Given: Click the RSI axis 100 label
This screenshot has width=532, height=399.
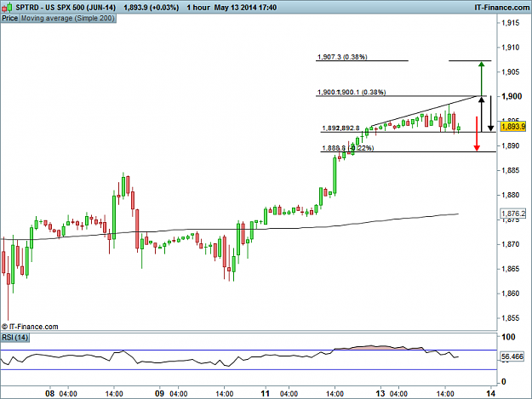Looking at the screenshot, I should click(508, 337).
